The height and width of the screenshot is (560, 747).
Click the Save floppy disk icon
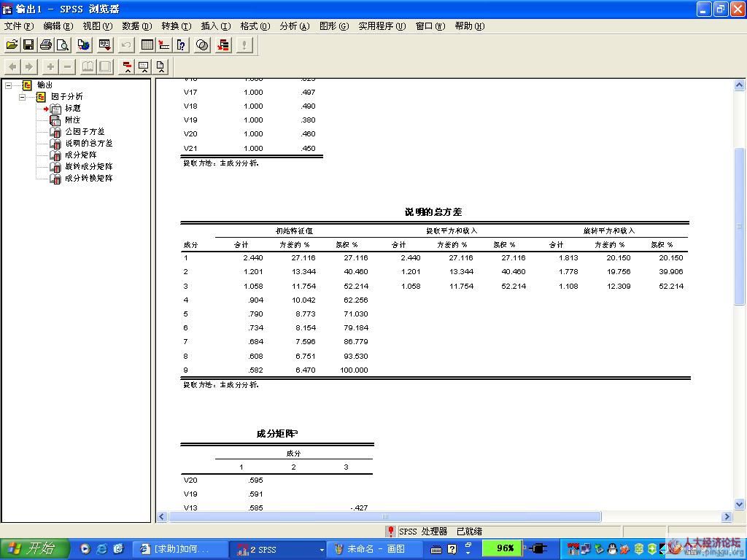(x=28, y=44)
